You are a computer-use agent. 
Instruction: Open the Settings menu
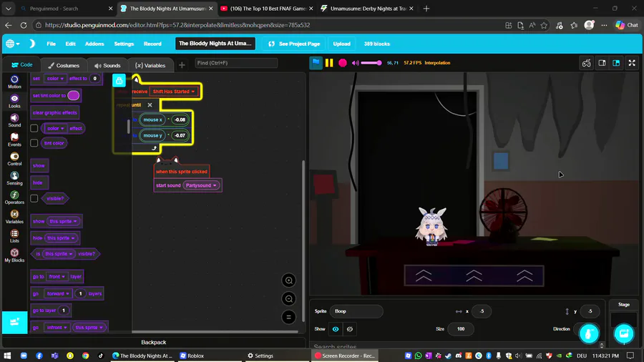124,44
